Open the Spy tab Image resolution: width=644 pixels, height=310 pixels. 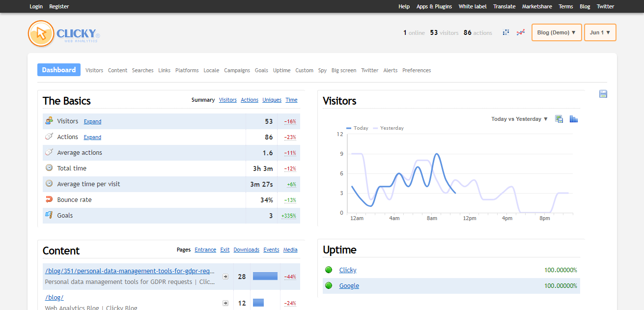tap(322, 70)
